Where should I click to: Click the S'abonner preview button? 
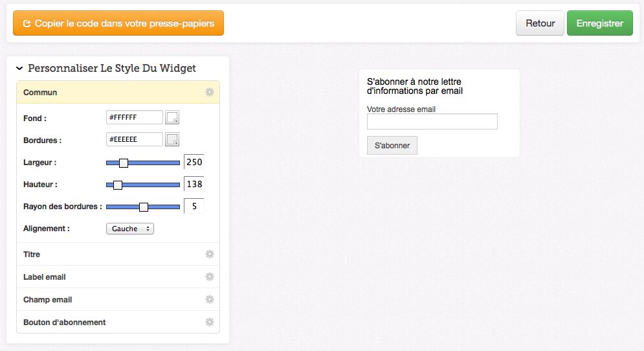click(x=392, y=146)
